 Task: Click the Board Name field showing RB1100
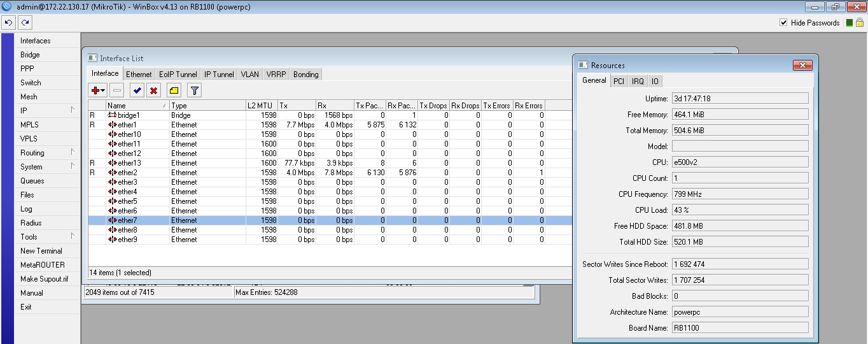(739, 328)
